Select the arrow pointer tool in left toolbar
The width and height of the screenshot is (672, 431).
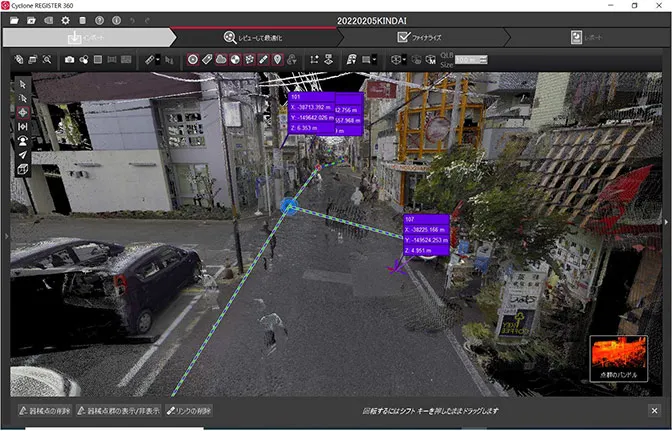23,84
